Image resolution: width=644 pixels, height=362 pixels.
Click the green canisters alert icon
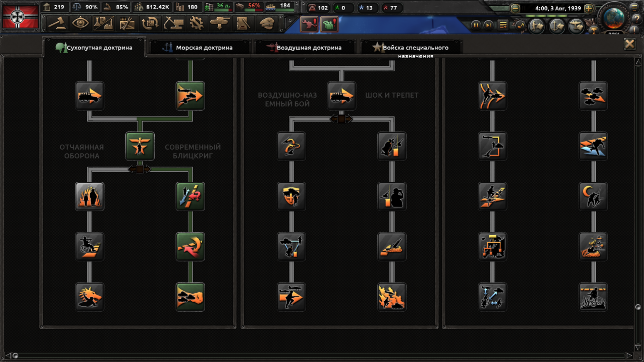[329, 24]
